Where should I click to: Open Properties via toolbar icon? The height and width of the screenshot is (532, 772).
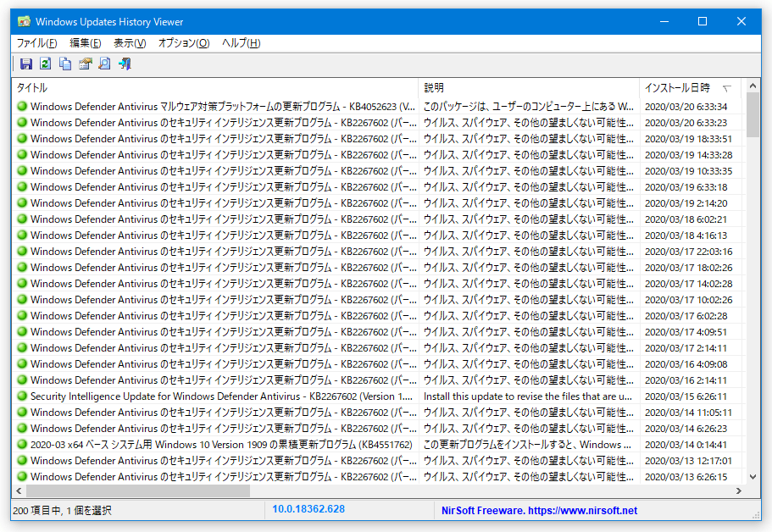(86, 64)
